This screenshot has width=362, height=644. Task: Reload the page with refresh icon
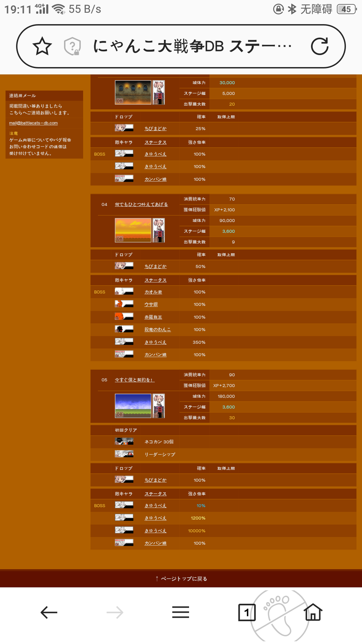[x=319, y=46]
